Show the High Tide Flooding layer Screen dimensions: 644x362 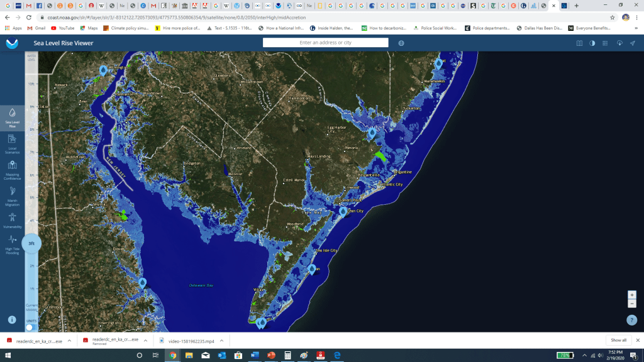tap(12, 243)
